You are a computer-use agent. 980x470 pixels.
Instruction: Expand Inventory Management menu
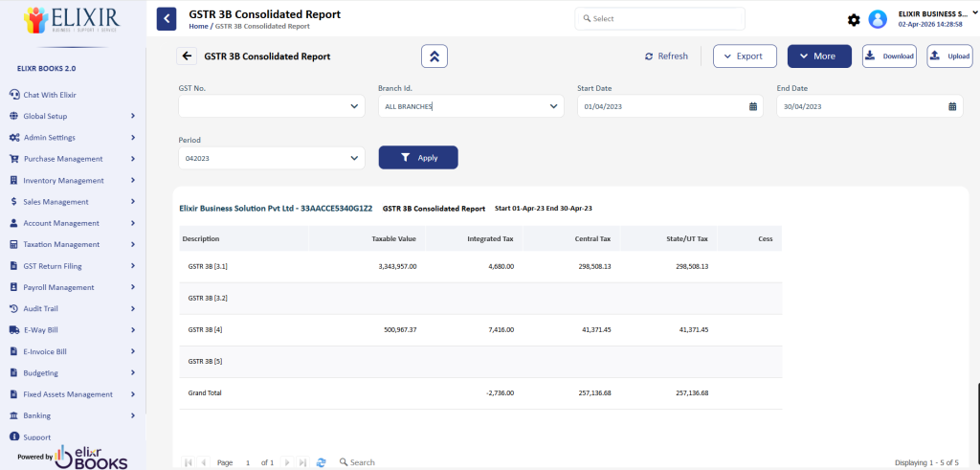(72, 181)
